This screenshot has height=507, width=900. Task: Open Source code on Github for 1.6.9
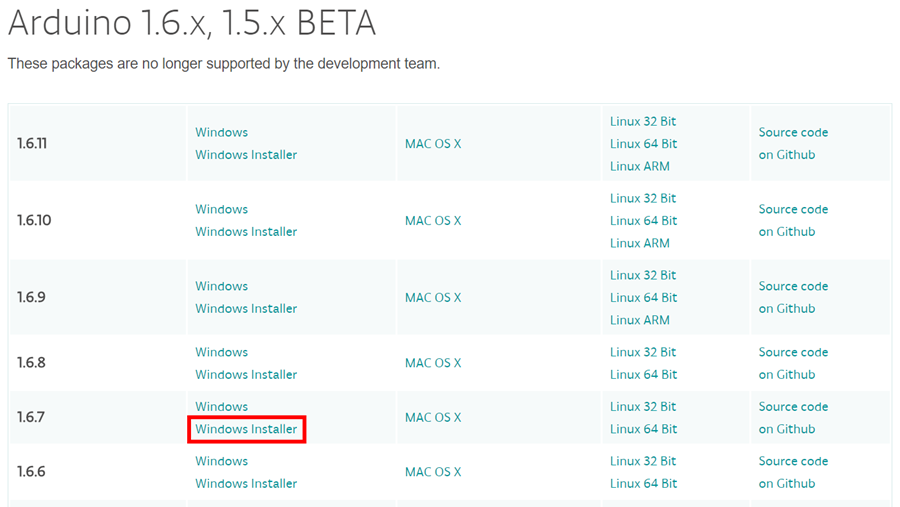(x=793, y=297)
